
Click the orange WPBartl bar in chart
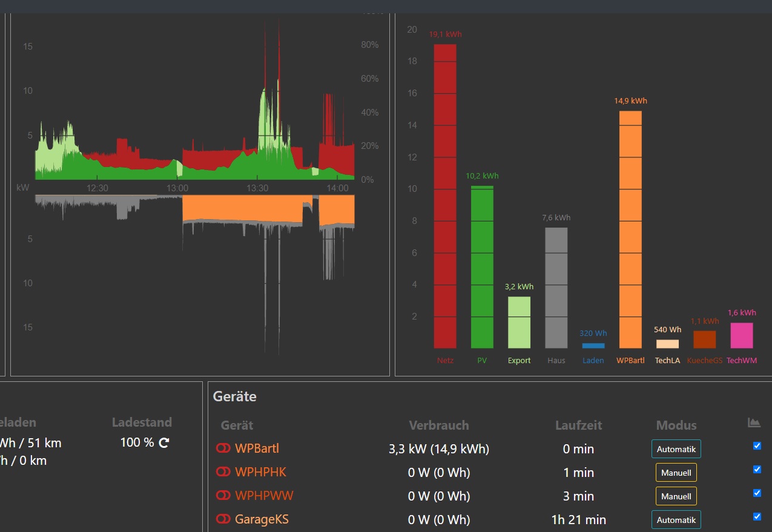pos(630,229)
